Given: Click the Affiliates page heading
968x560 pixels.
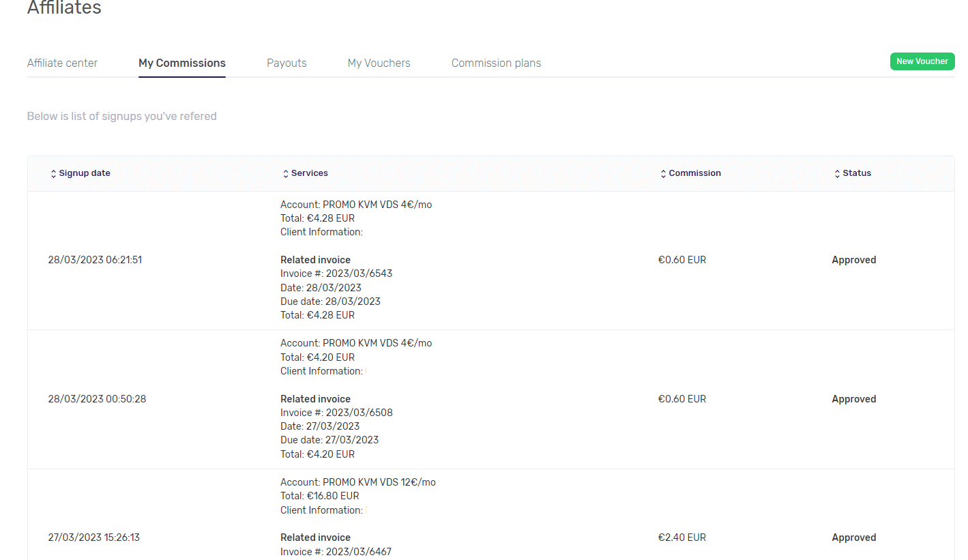Looking at the screenshot, I should pos(64,8).
